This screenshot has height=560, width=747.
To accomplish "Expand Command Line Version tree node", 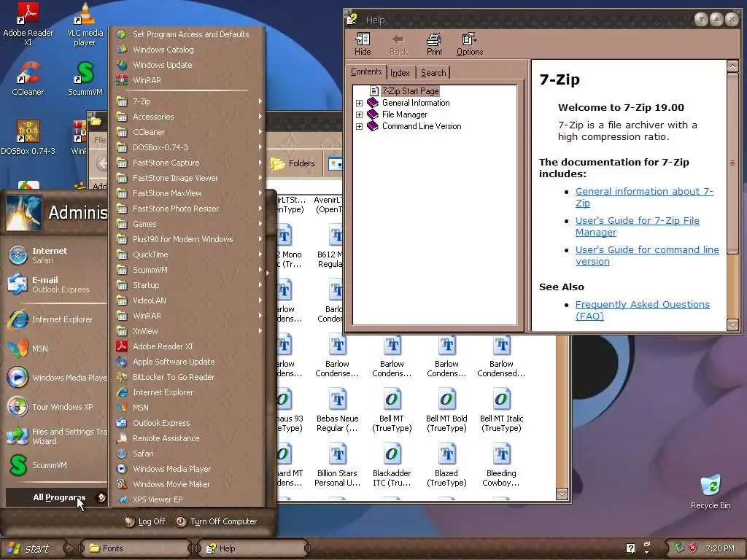I will (x=359, y=126).
